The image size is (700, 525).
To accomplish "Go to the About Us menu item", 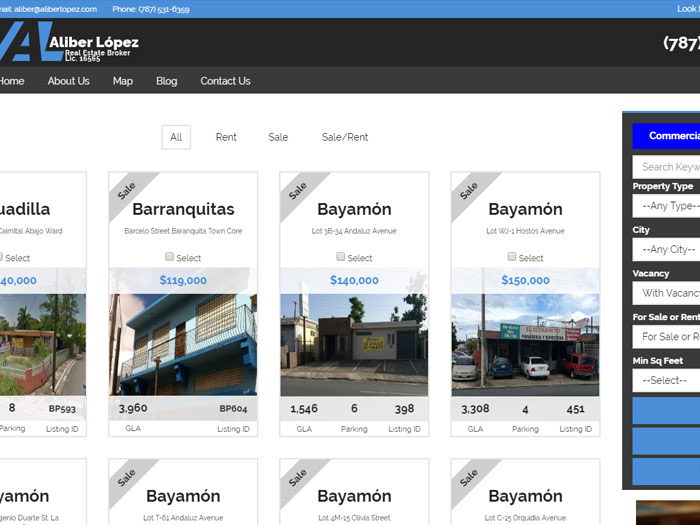I will coord(68,81).
